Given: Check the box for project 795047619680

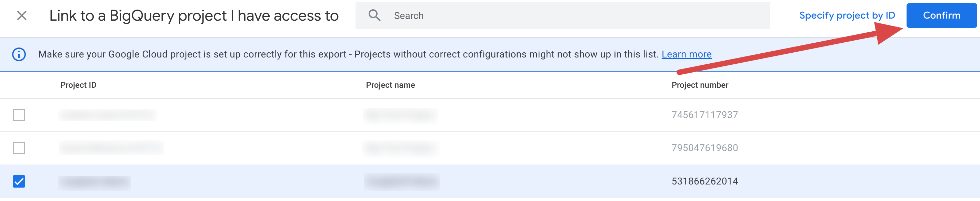Looking at the screenshot, I should click(19, 148).
